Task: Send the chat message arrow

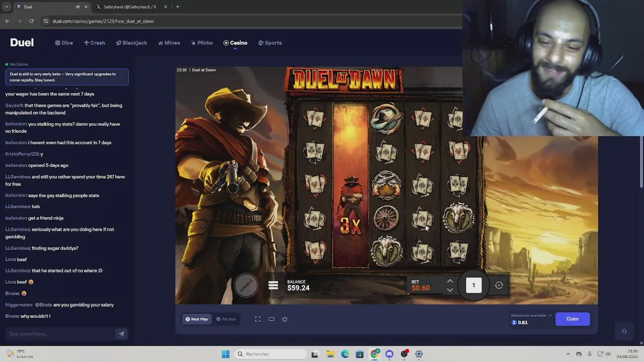Action: tap(121, 334)
